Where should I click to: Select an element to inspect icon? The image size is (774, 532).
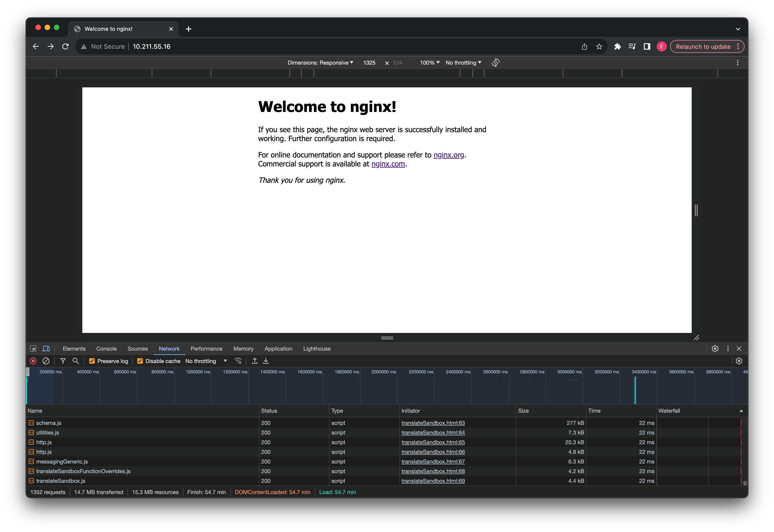[x=33, y=349]
